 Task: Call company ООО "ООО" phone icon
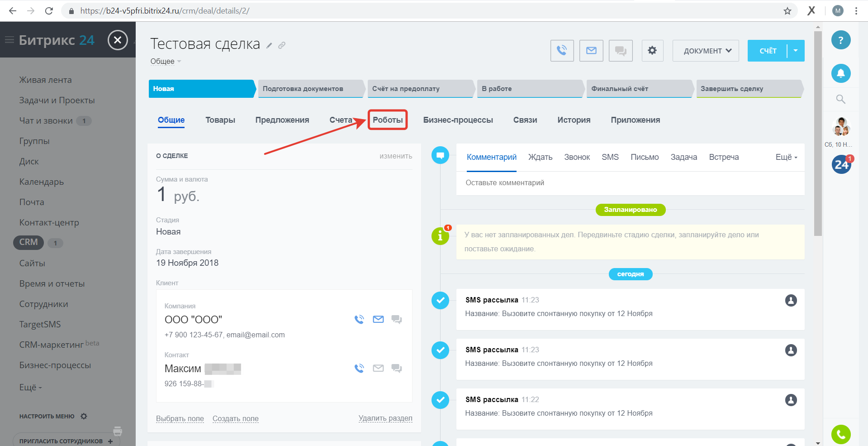359,319
